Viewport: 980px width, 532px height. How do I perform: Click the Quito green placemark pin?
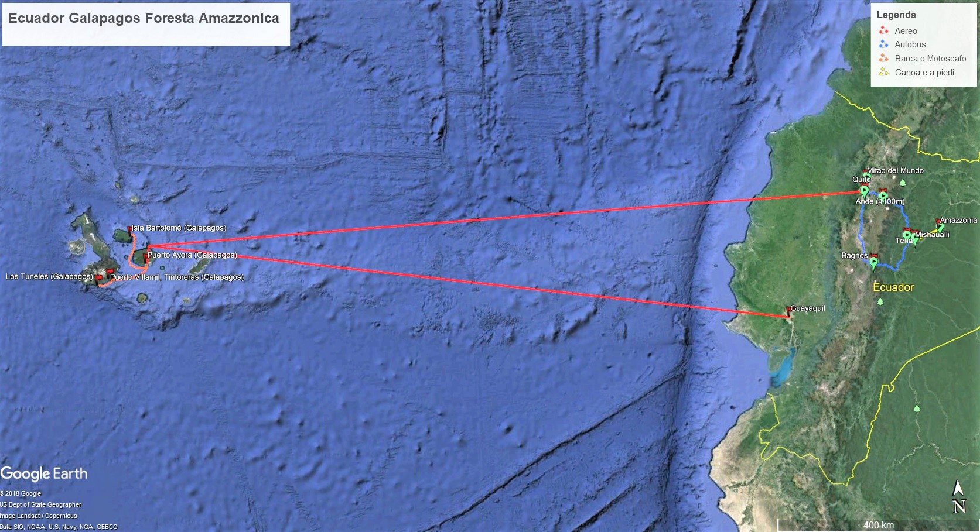[864, 191]
